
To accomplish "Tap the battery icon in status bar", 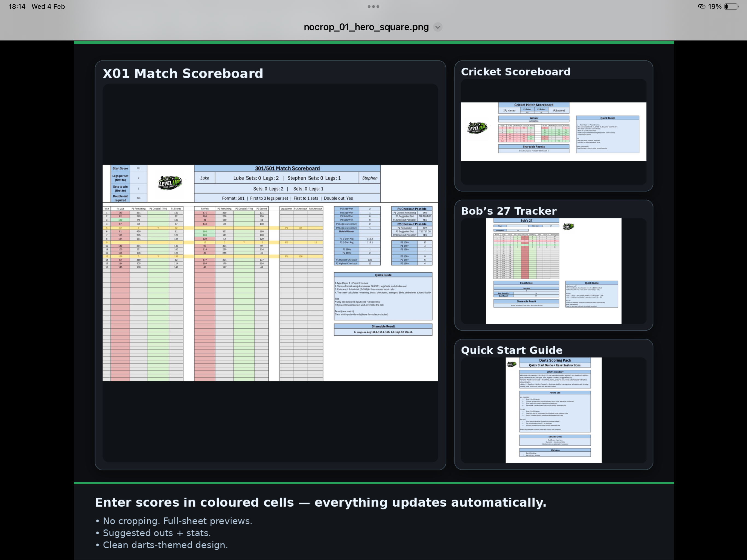I will pyautogui.click(x=731, y=6).
